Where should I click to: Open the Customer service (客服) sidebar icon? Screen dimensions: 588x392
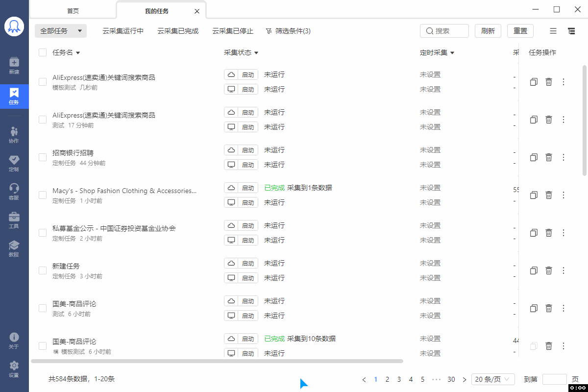pos(14,192)
